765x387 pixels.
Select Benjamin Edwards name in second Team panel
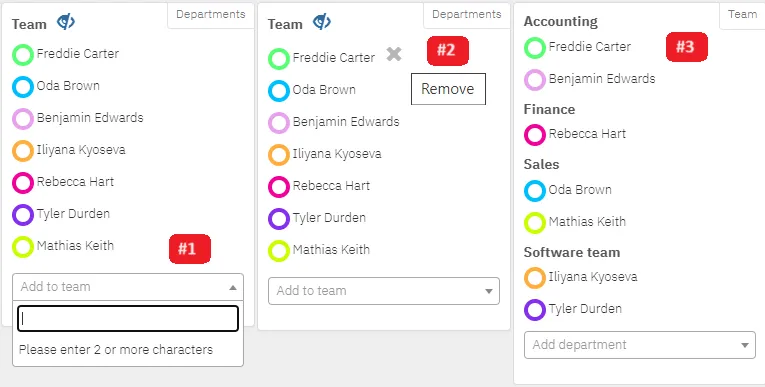pos(346,122)
